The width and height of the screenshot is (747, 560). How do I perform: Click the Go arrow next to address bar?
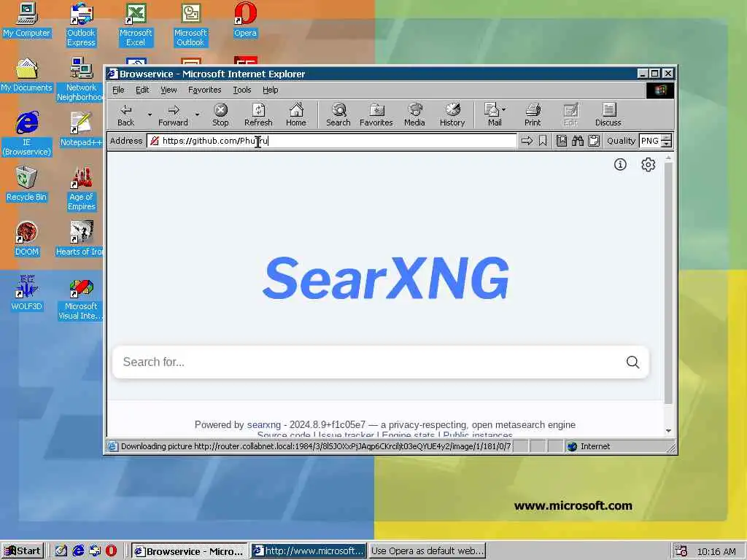click(x=527, y=141)
